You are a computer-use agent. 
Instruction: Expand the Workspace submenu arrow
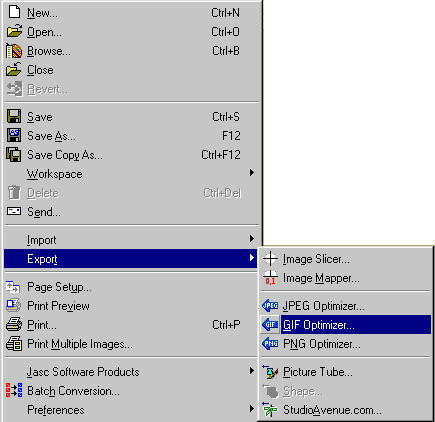[x=252, y=173]
